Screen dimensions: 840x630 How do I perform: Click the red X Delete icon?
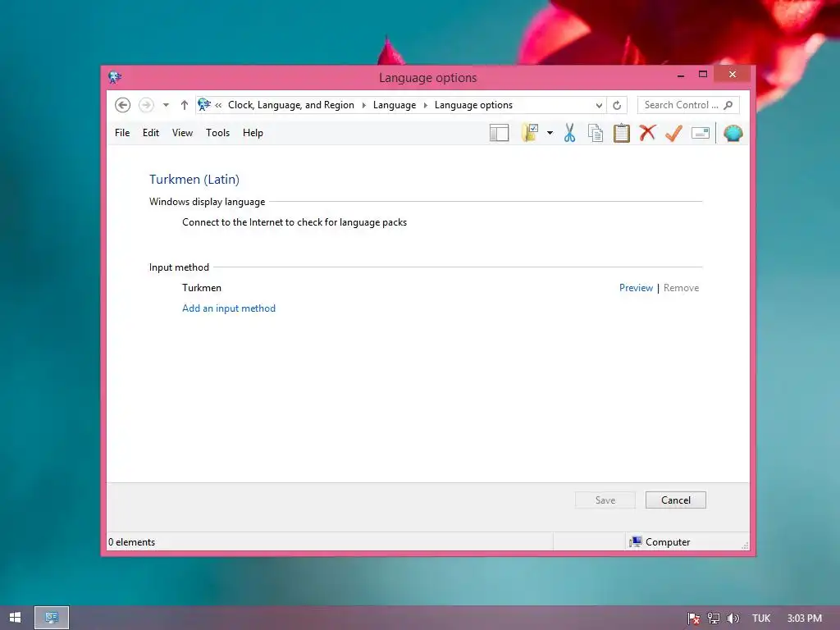[x=648, y=132]
